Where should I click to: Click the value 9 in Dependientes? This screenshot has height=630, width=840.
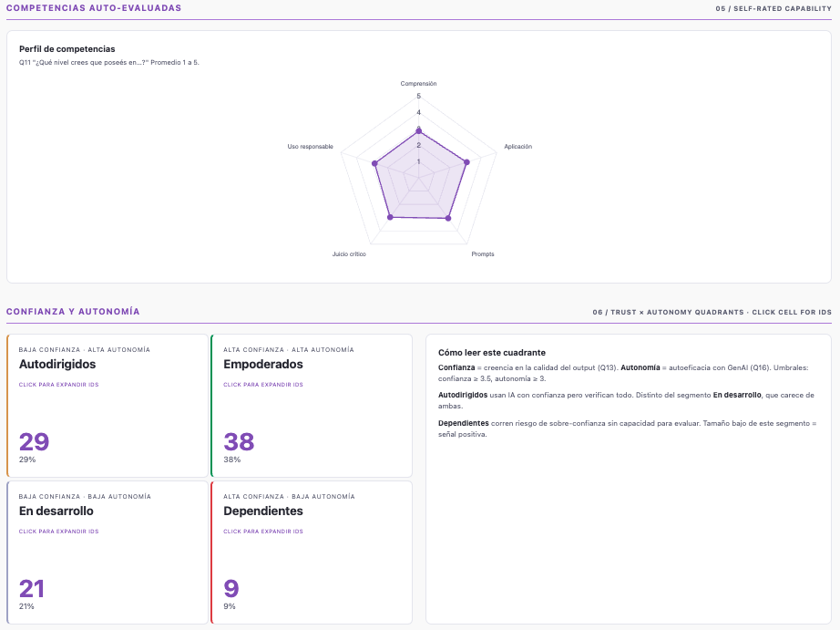[231, 589]
